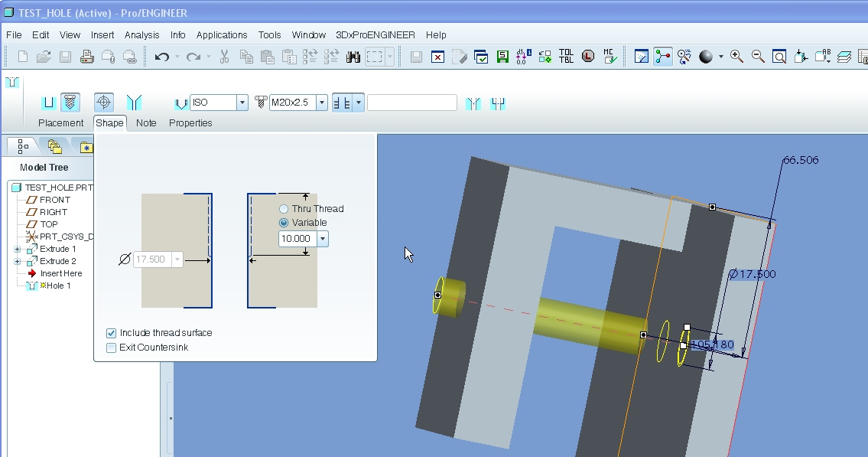The height and width of the screenshot is (457, 868).
Task: Click the Find binoculars icon
Action: point(353,57)
